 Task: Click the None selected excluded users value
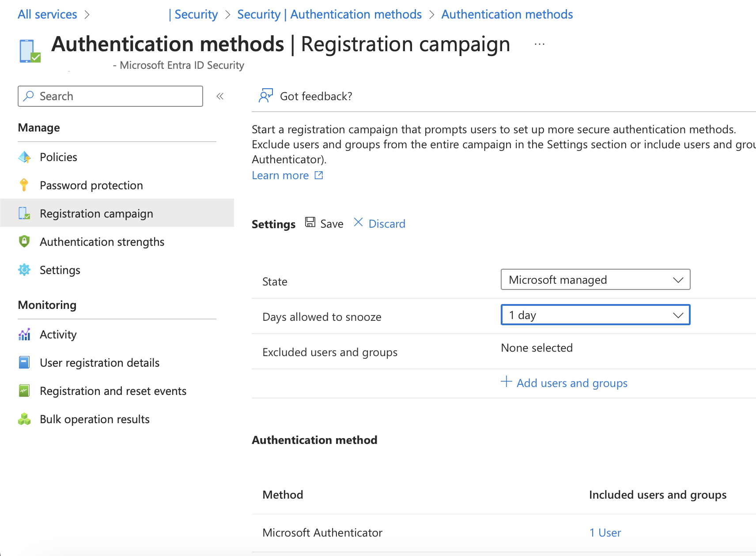tap(537, 348)
